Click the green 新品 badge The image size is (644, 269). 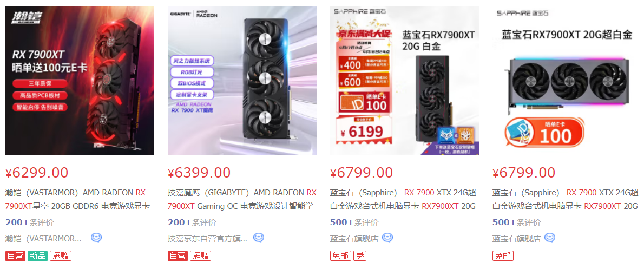[x=37, y=256]
